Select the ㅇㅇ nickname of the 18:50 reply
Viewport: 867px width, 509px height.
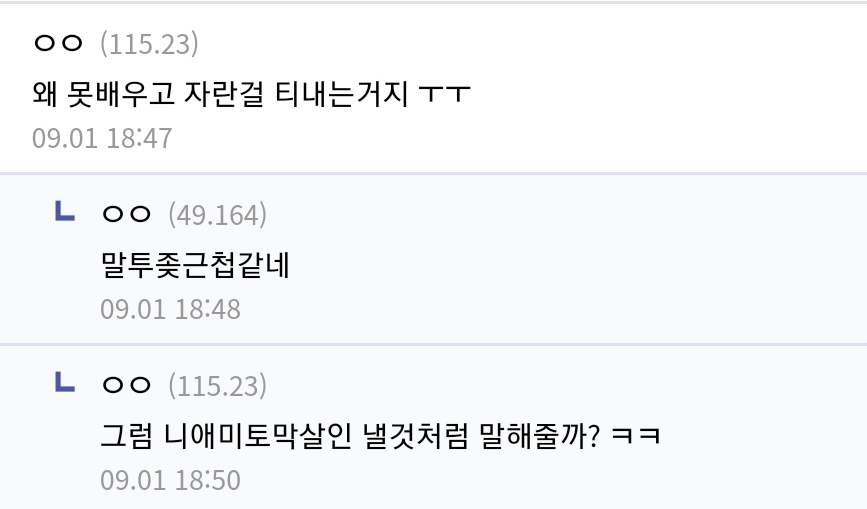click(x=126, y=385)
